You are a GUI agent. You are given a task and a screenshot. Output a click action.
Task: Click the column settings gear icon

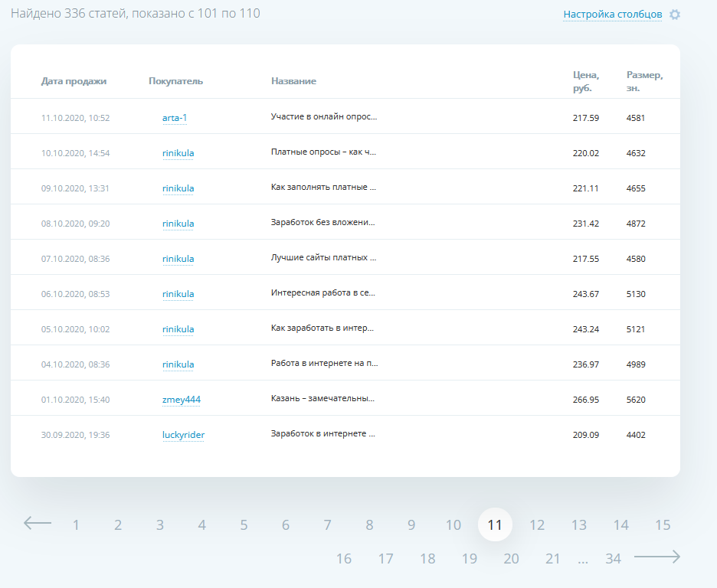674,15
